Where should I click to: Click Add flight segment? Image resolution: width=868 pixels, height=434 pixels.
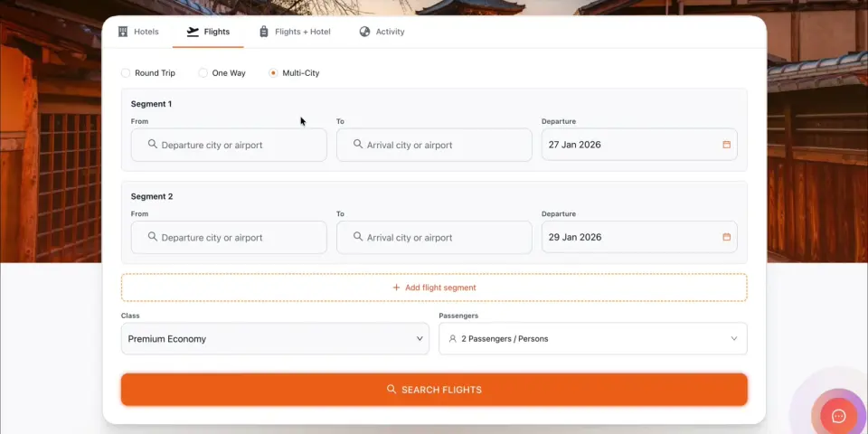click(434, 288)
